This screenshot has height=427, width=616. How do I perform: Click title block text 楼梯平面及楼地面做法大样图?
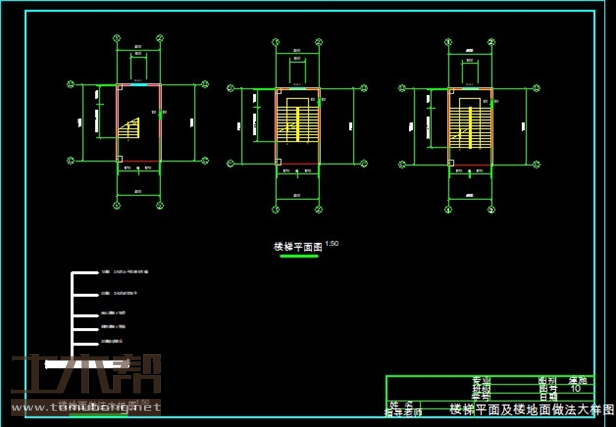(x=530, y=410)
